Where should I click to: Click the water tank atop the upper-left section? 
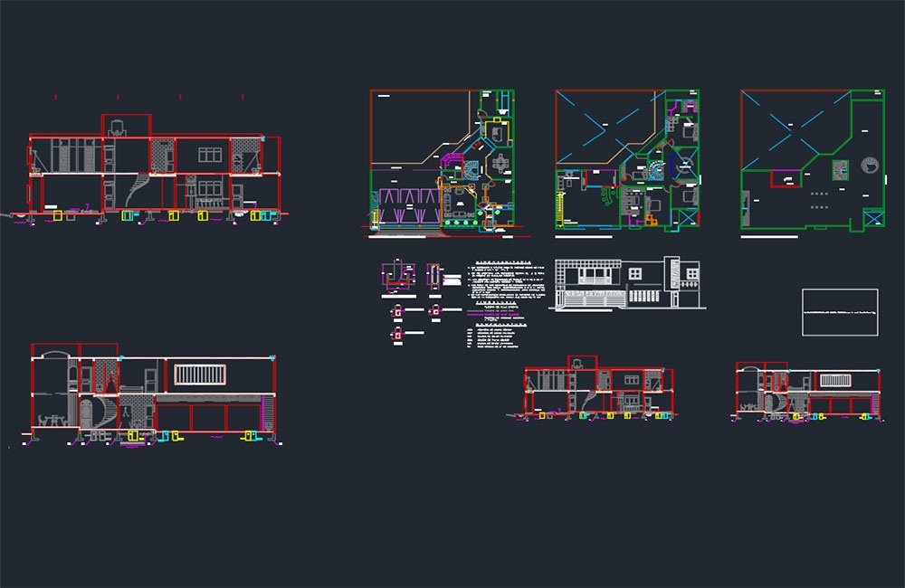(118, 128)
